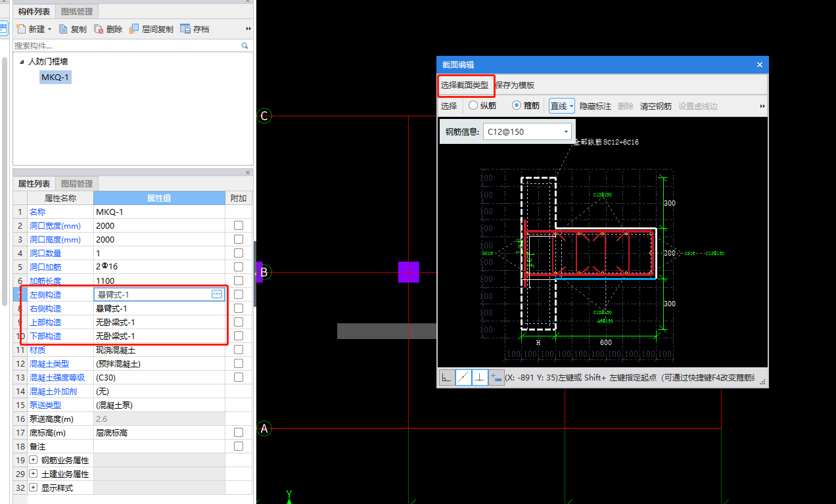This screenshot has width=836, height=504.
Task: Switch to the 图纸管理 tab
Action: click(77, 11)
